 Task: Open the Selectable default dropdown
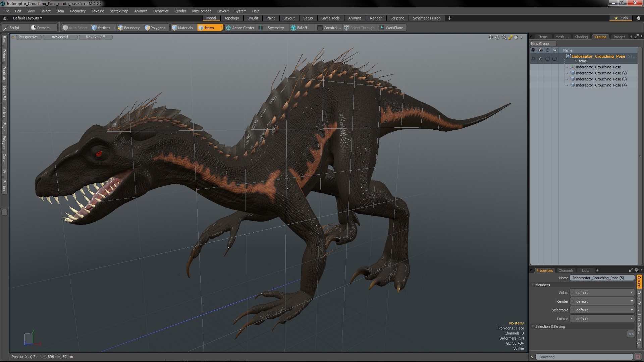(x=604, y=310)
